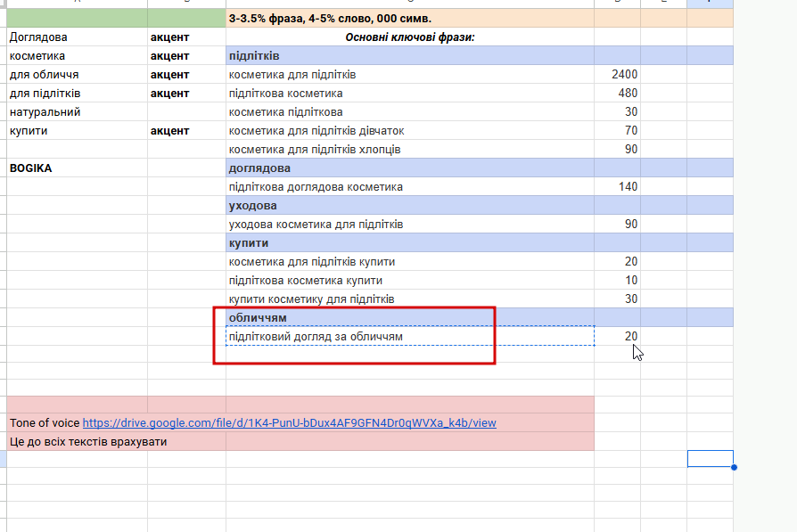Click the cell with value 2400

[x=617, y=75]
